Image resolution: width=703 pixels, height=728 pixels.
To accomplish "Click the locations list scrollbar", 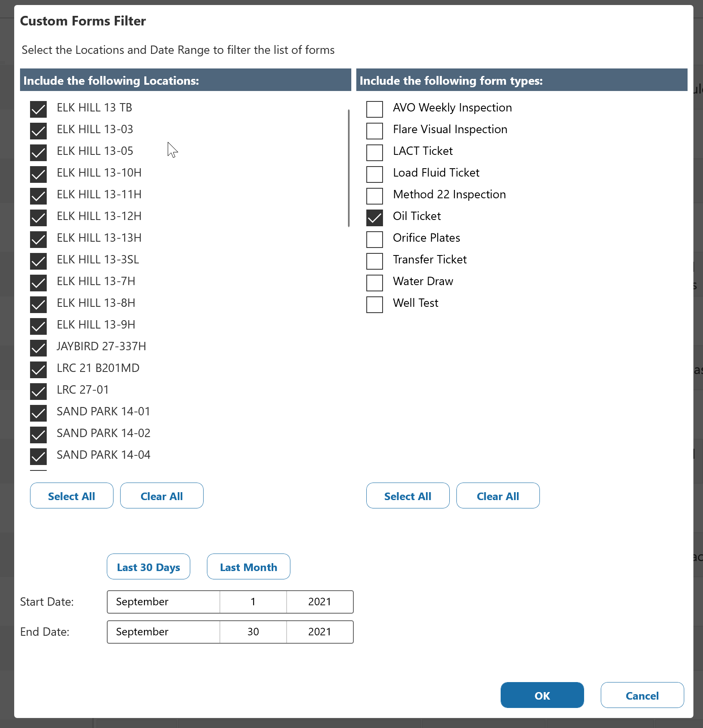I will pyautogui.click(x=348, y=168).
